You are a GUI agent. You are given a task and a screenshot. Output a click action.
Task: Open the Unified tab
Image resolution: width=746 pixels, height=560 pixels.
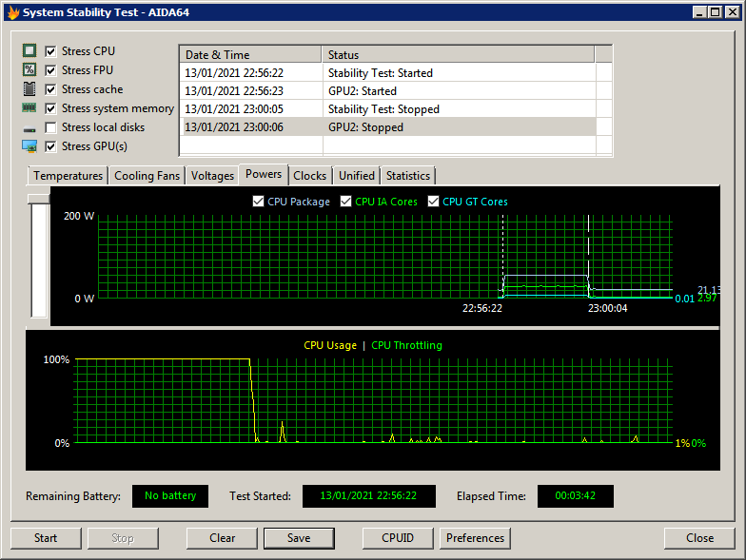(357, 175)
